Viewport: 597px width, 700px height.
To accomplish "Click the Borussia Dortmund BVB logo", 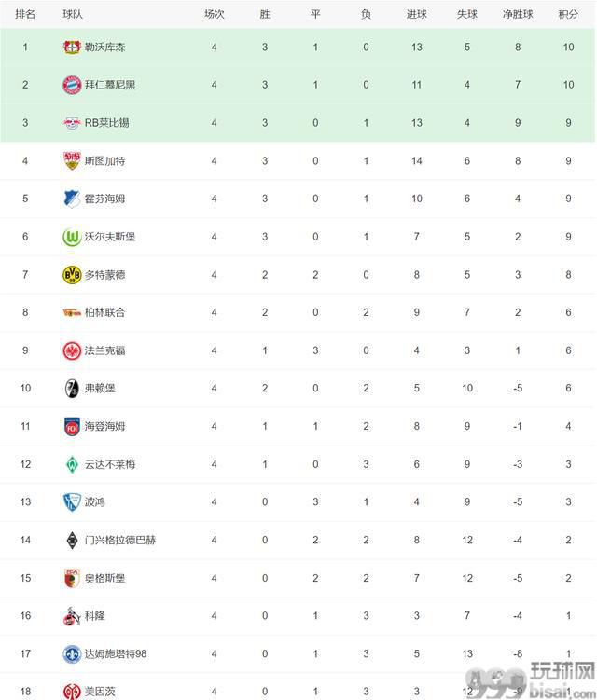I will tap(72, 275).
